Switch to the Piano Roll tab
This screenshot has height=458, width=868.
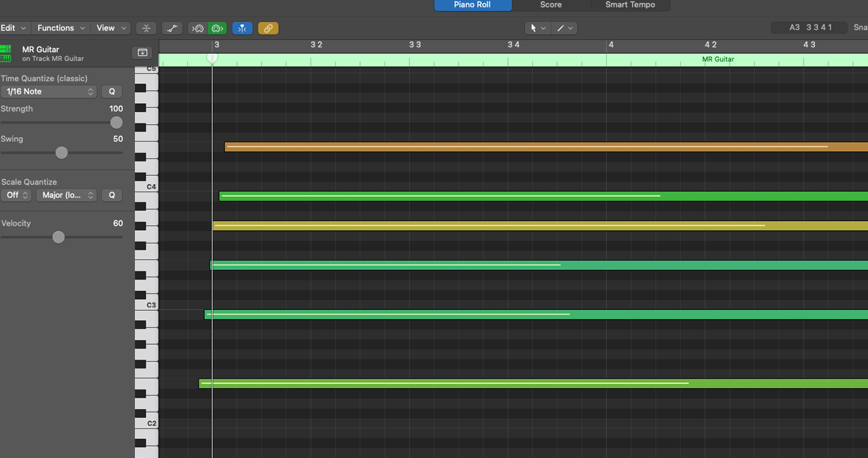click(x=473, y=5)
